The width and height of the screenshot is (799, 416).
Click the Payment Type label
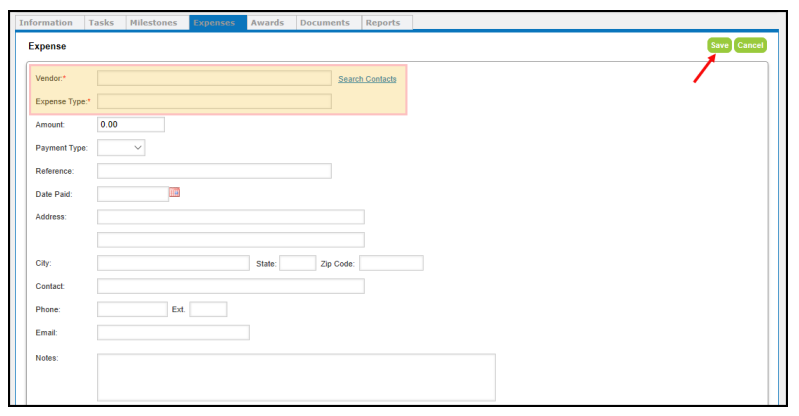click(62, 148)
